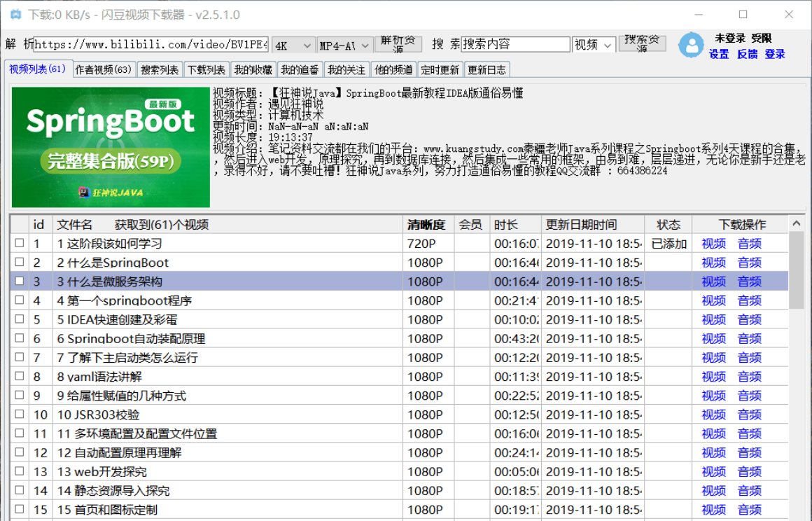
Task: Click the 搜索资源 button
Action: (x=642, y=43)
